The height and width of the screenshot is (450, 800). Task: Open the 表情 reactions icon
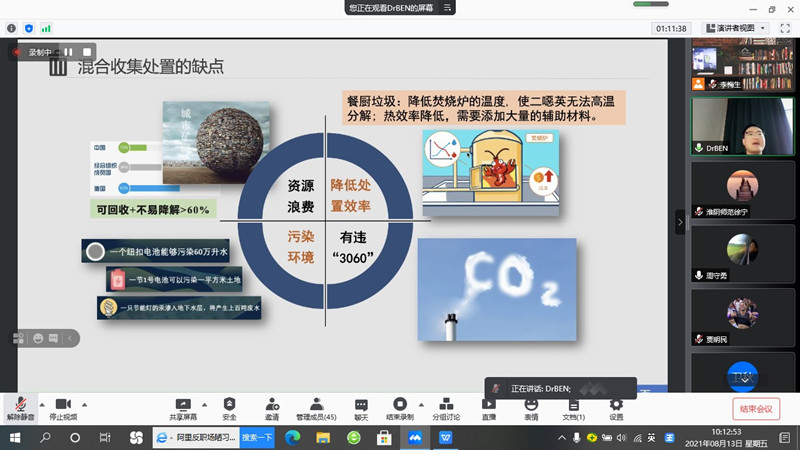pos(531,403)
